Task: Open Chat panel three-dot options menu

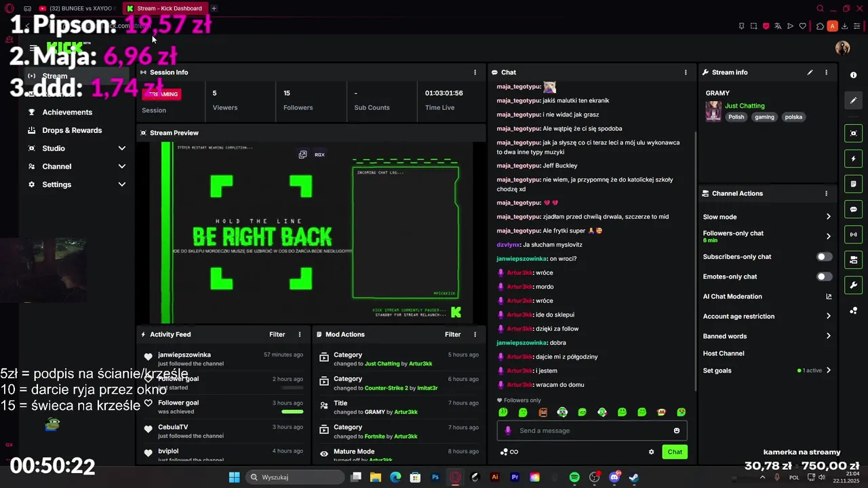Action: (x=686, y=72)
